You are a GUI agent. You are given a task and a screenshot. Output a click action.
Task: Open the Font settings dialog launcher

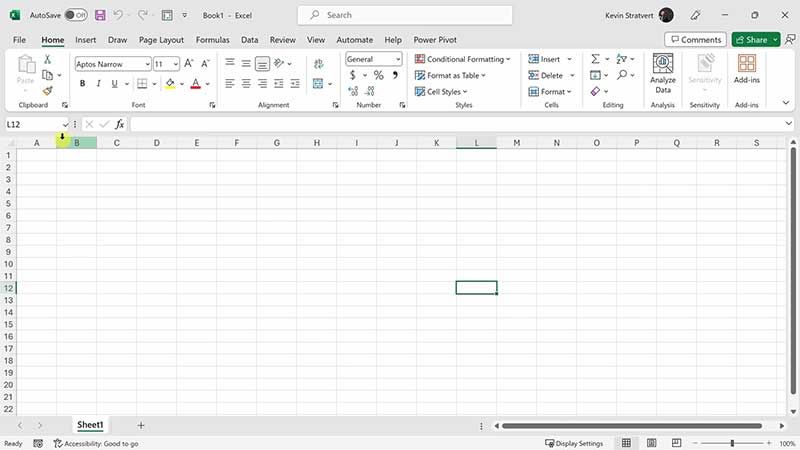click(212, 105)
